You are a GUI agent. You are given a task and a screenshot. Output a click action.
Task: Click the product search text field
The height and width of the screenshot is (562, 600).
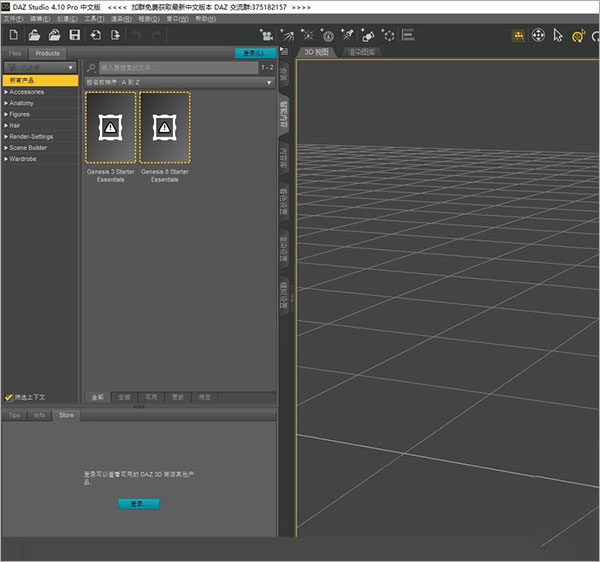(179, 68)
